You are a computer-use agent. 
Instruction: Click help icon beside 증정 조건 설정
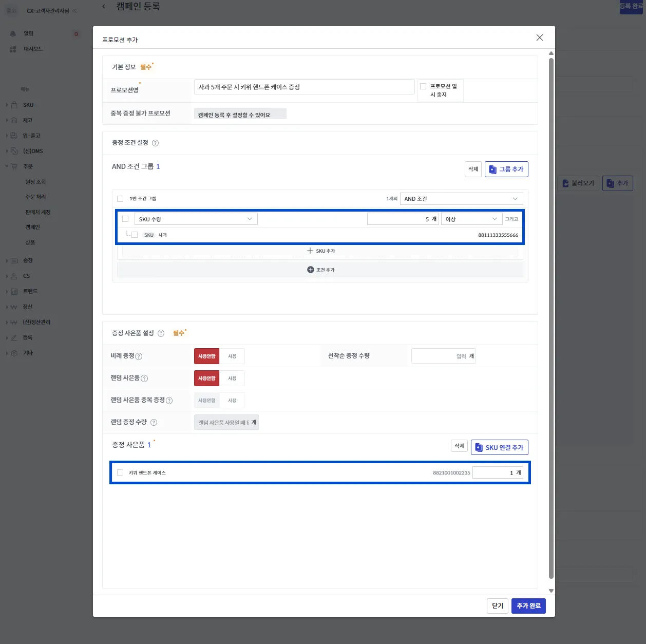point(155,143)
